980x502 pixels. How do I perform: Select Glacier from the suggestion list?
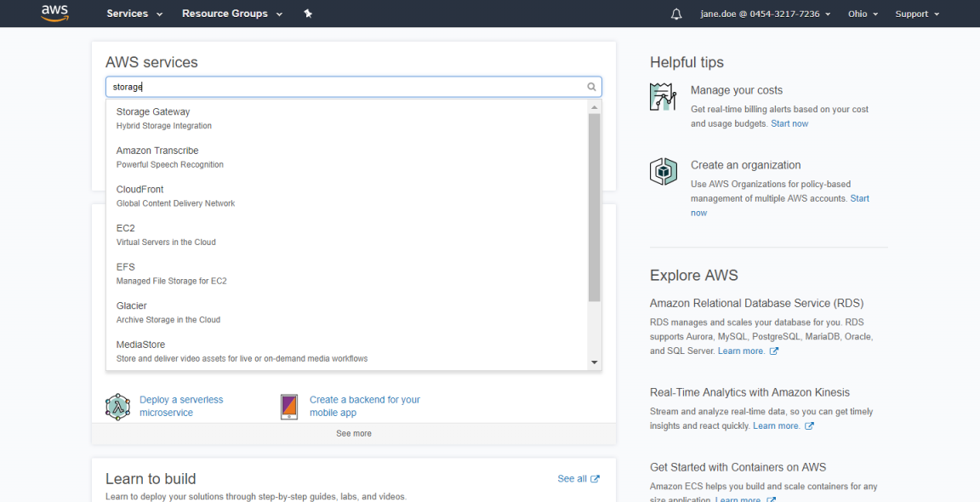[x=347, y=312]
